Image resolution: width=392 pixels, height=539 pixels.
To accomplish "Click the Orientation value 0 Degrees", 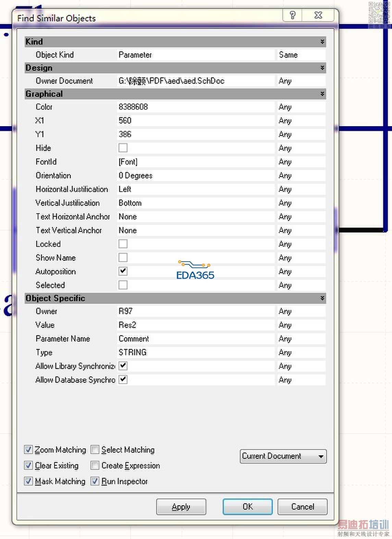I will tap(196, 176).
